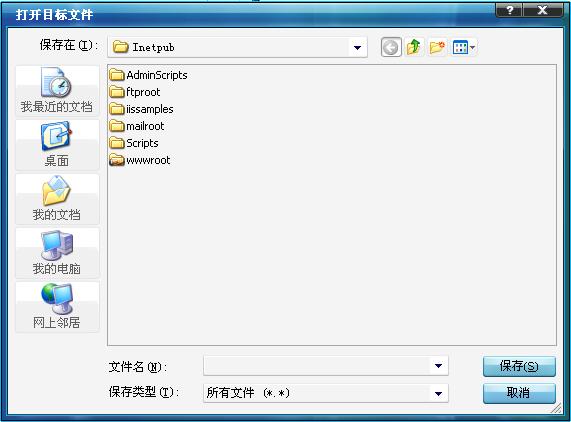Select the wwwroot folder

(140, 160)
